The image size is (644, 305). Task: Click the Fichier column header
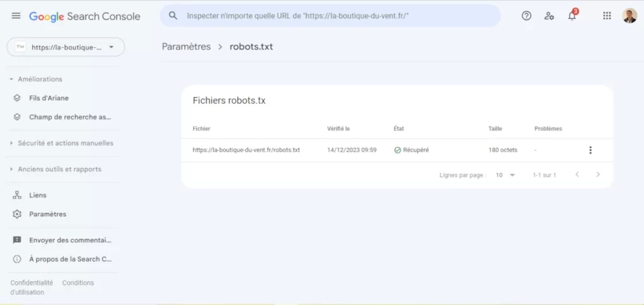pyautogui.click(x=201, y=128)
